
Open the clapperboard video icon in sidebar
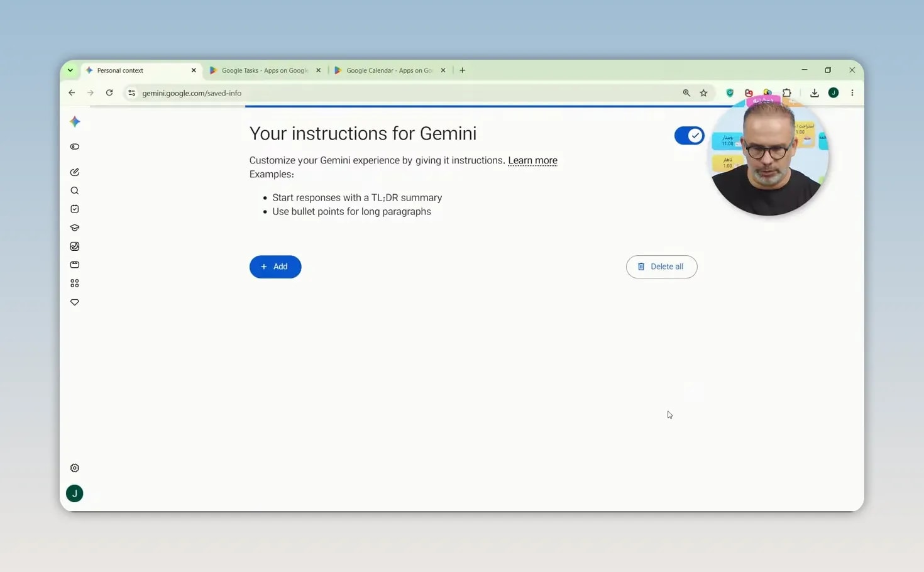[75, 265]
